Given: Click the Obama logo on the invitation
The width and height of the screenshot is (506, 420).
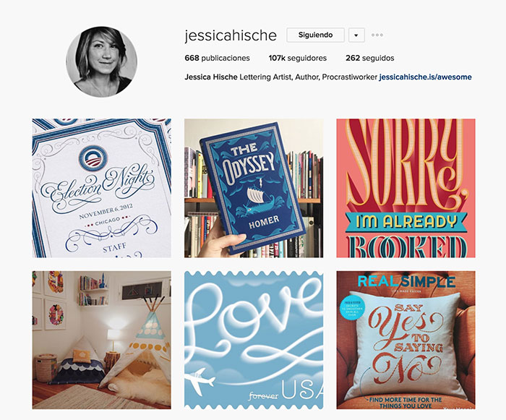Looking at the screenshot, I should pyautogui.click(x=93, y=158).
